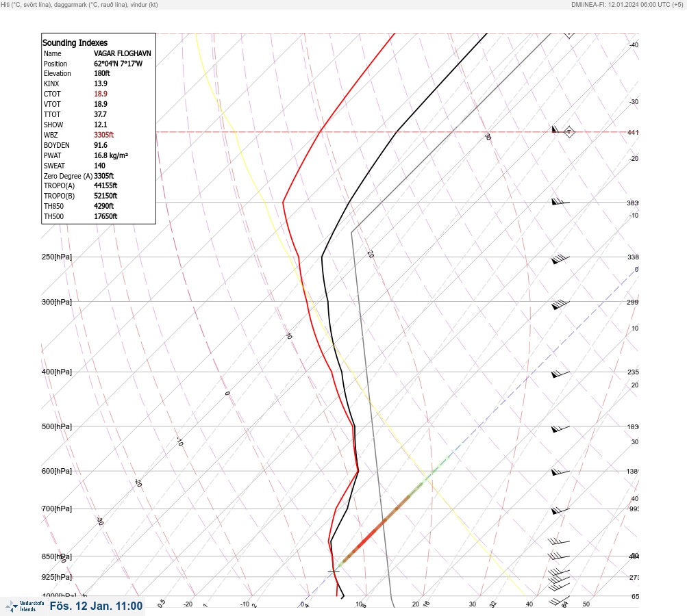Click the Sounding Indexes title
This screenshot has height=616, width=687.
pos(75,42)
